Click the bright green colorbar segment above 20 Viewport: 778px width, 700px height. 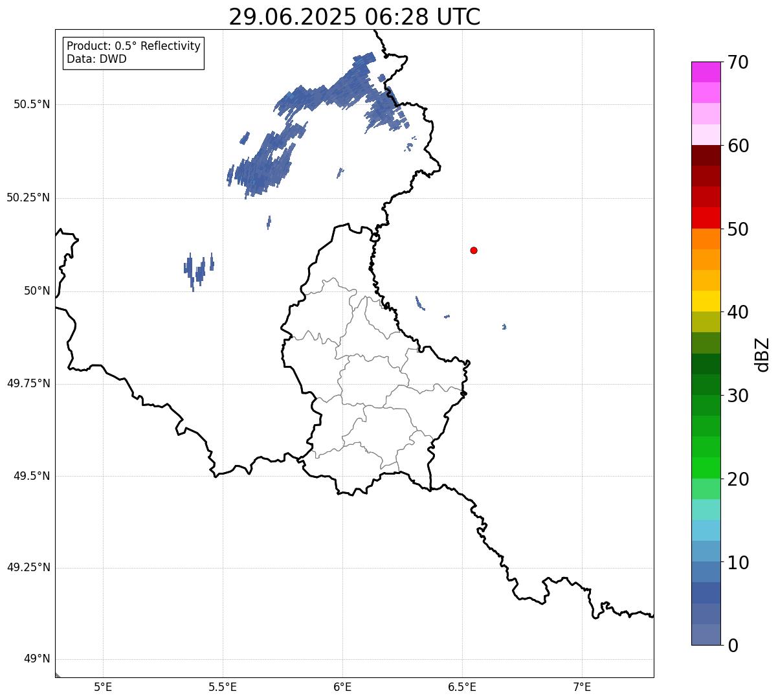tap(706, 468)
